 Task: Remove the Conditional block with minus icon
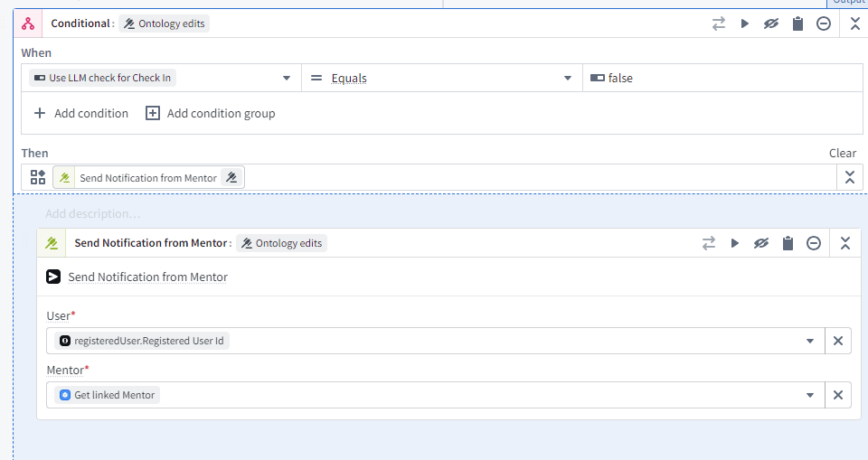[824, 24]
